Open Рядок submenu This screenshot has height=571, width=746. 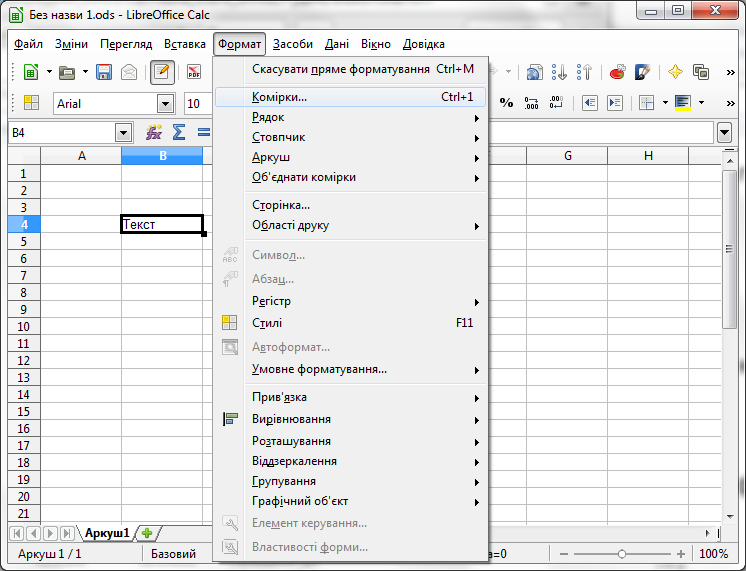click(x=351, y=117)
